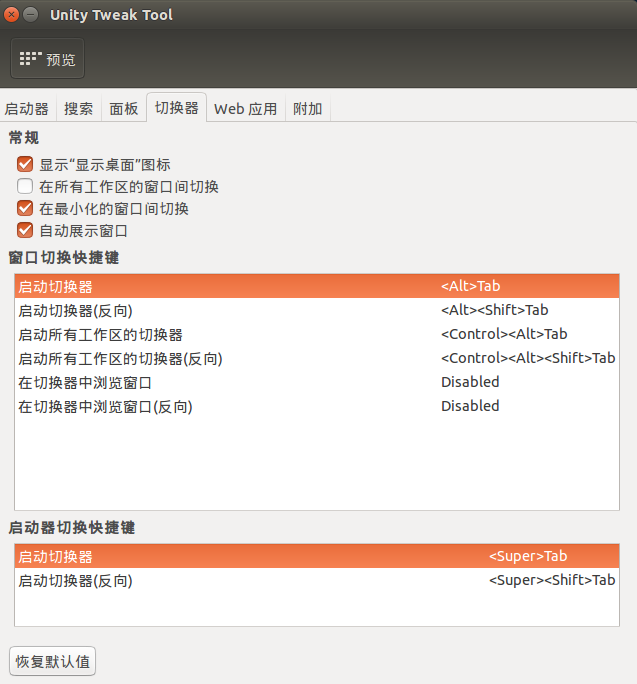The image size is (637, 684).
Task: Click the <Alt>Tab shortcut value
Action: tap(470, 286)
